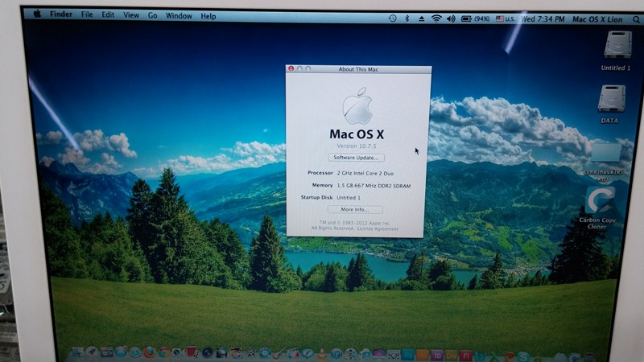Screen dimensions: 644x362
Task: Click Startup Disk Untitled 1 text
Action: coord(331,197)
